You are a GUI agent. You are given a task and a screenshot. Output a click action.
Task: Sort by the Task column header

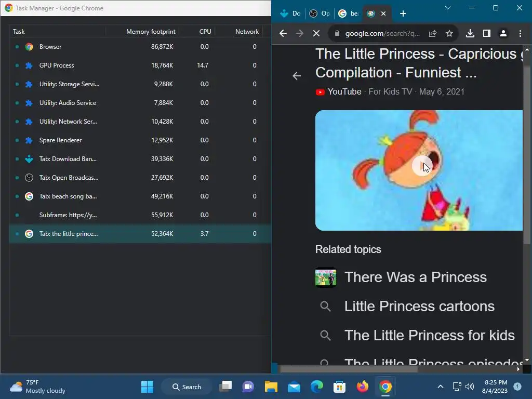tap(57, 32)
